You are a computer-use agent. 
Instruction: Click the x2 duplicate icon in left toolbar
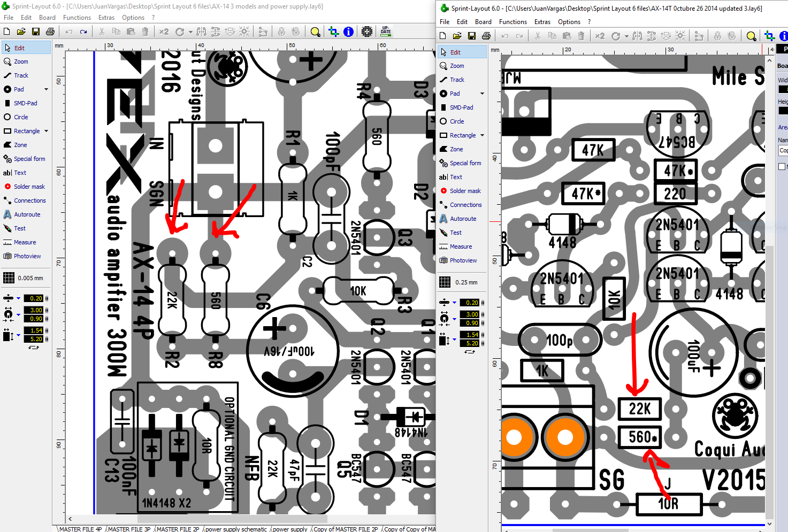point(164,32)
